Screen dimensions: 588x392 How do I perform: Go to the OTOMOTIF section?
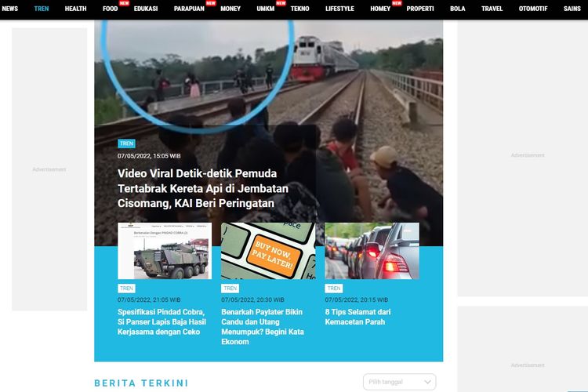point(533,9)
